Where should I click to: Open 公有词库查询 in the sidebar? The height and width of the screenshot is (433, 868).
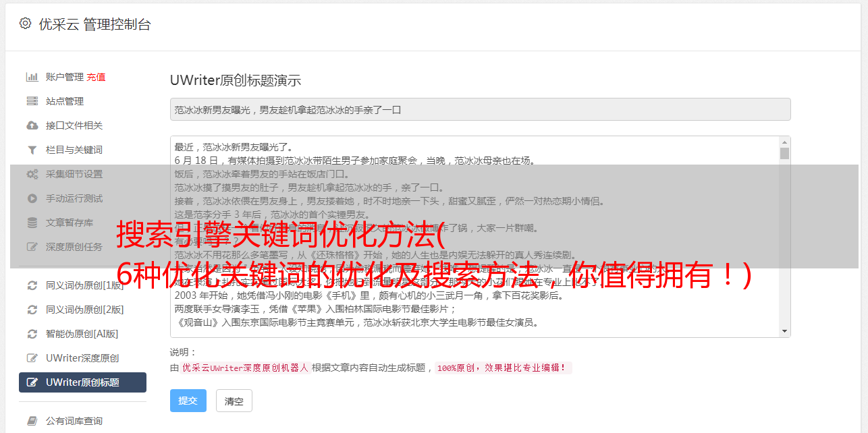pos(74,421)
